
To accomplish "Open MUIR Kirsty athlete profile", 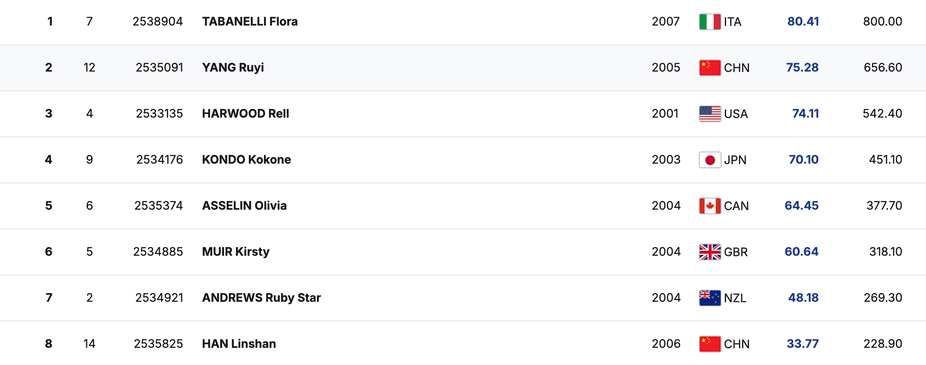I will tap(236, 252).
